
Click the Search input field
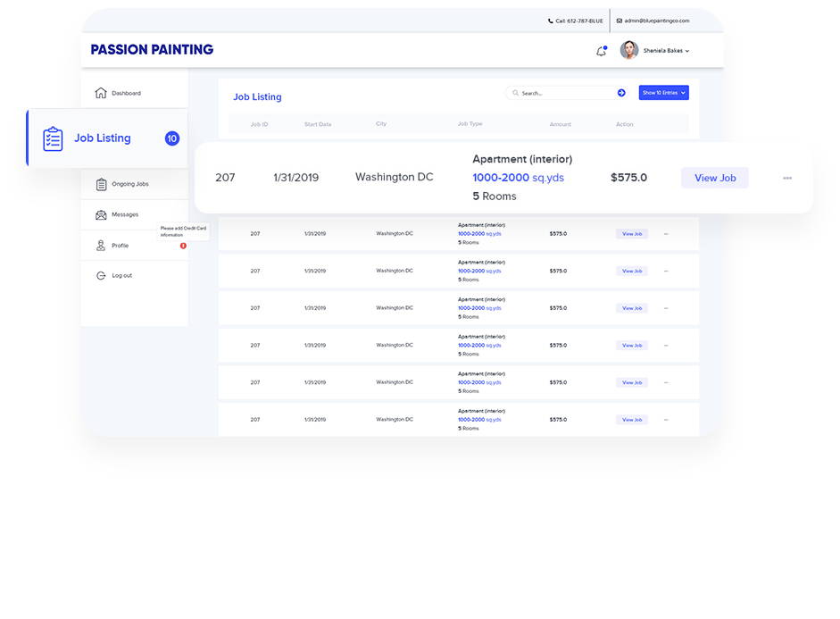pos(562,93)
